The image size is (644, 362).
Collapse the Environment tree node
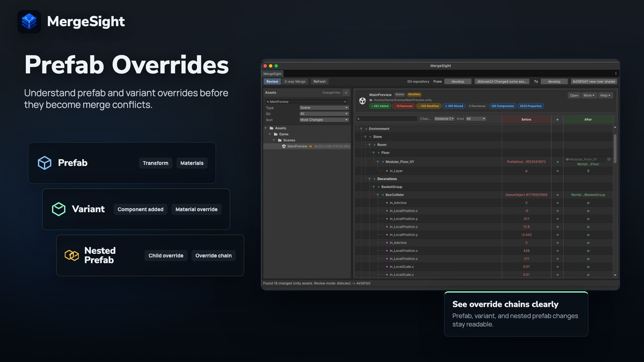(361, 129)
